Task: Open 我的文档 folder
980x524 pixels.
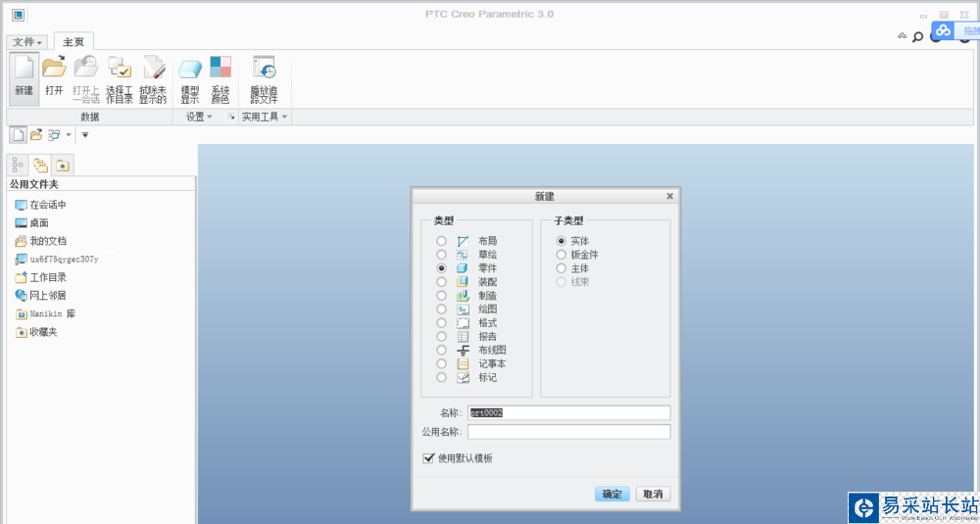Action: pos(40,241)
